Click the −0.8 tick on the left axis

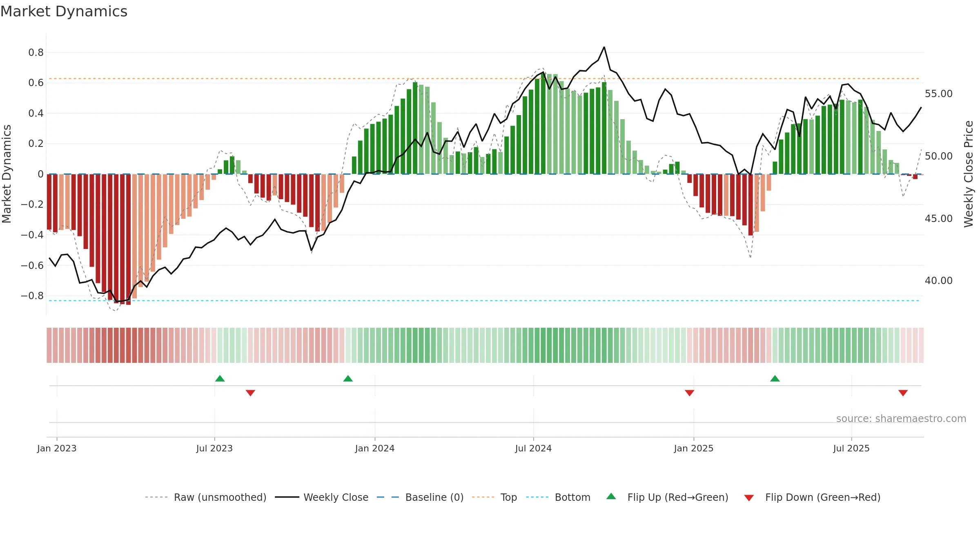coord(32,295)
